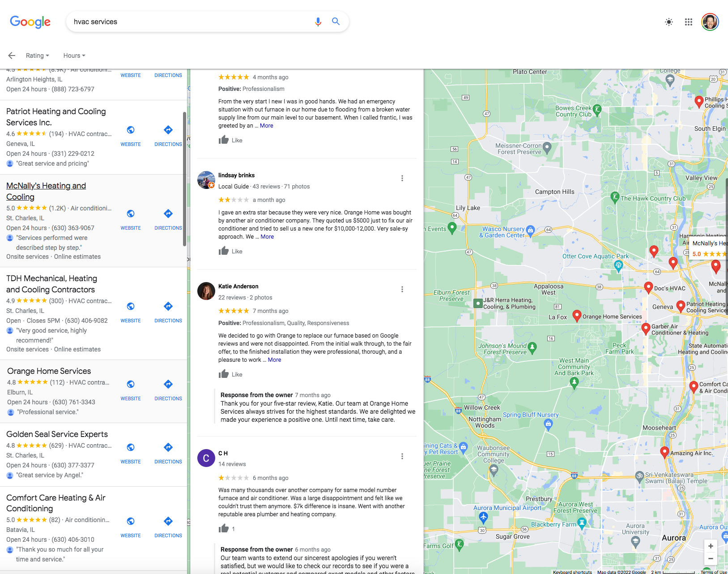The width and height of the screenshot is (728, 574).
Task: Select Golden Seal Service Experts listing title
Action: 57,434
